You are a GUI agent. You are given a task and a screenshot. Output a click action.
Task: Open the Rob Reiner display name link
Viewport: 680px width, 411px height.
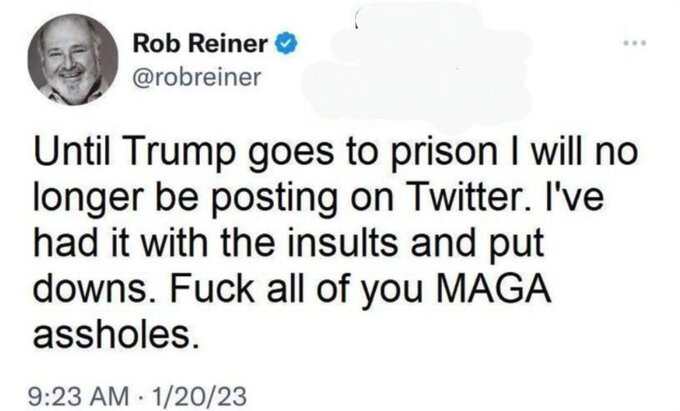203,46
